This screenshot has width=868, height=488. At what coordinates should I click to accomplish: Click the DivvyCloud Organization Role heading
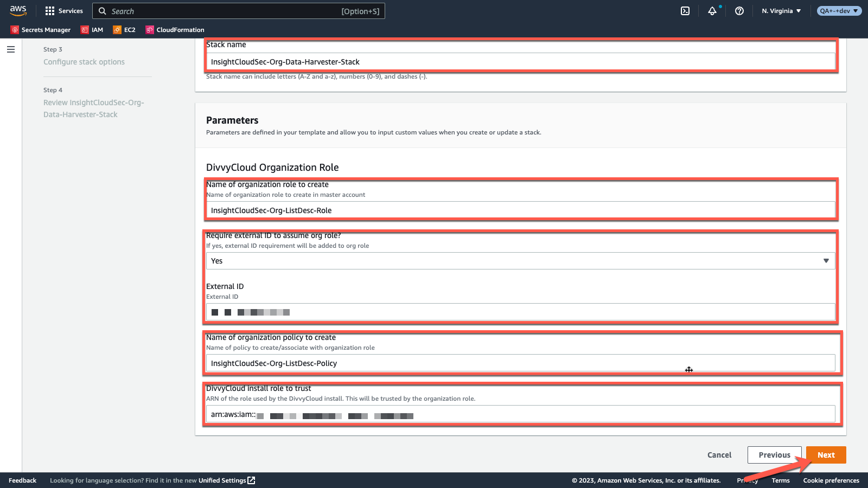[x=272, y=168]
